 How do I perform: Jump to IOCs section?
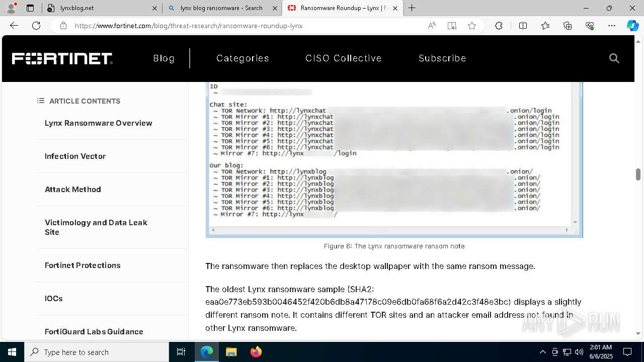(54, 299)
